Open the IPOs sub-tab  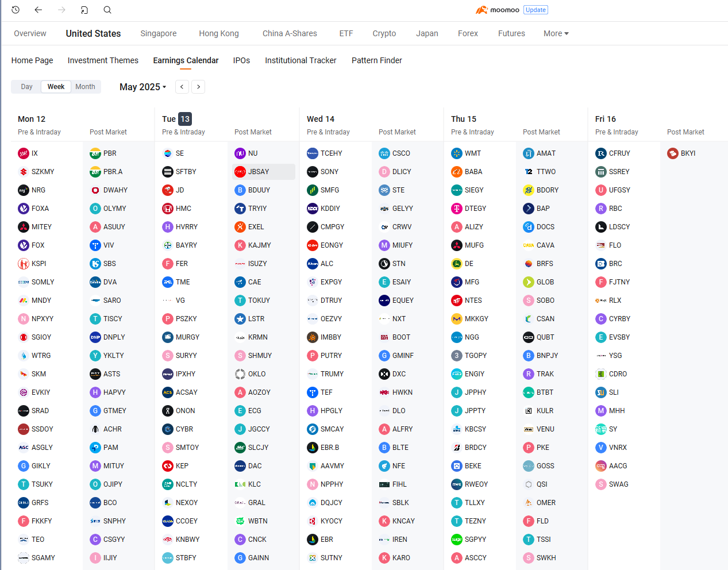[241, 60]
